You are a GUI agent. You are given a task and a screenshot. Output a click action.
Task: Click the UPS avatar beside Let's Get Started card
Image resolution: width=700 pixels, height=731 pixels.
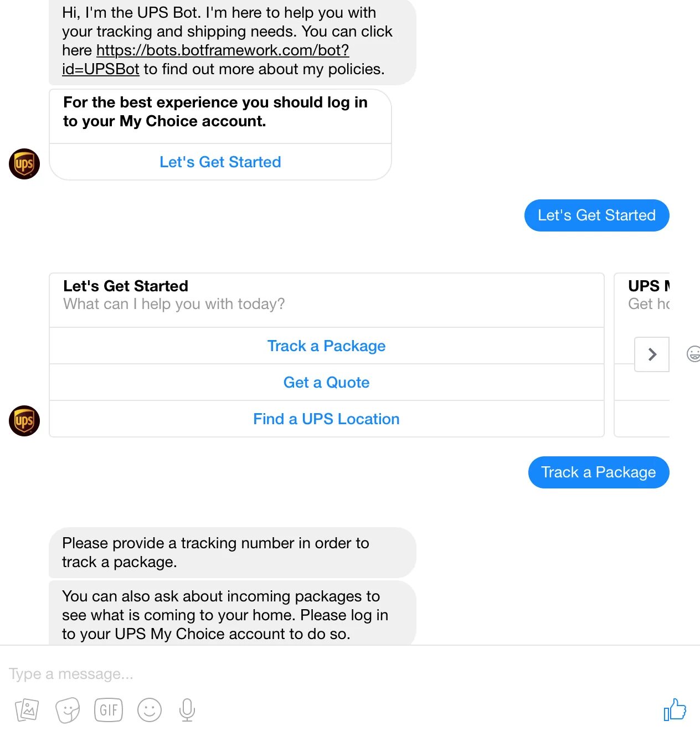tap(24, 164)
